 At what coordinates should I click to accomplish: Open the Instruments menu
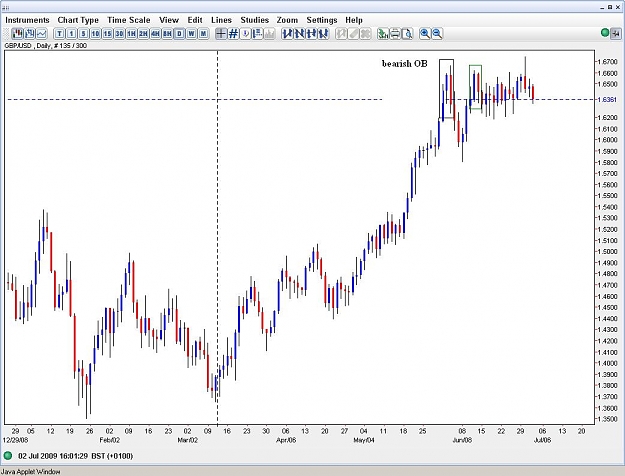28,20
